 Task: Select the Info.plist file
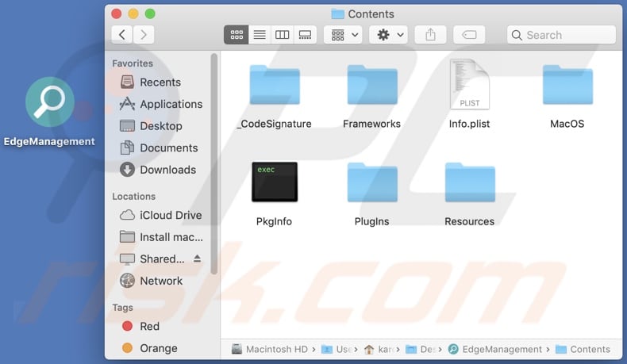click(x=469, y=85)
